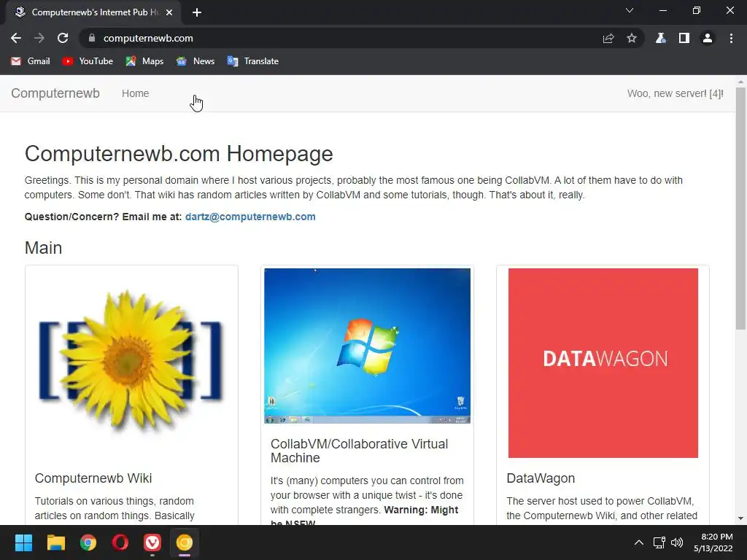Click the lock icon in the address bar
This screenshot has height=560, width=747.
92,38
